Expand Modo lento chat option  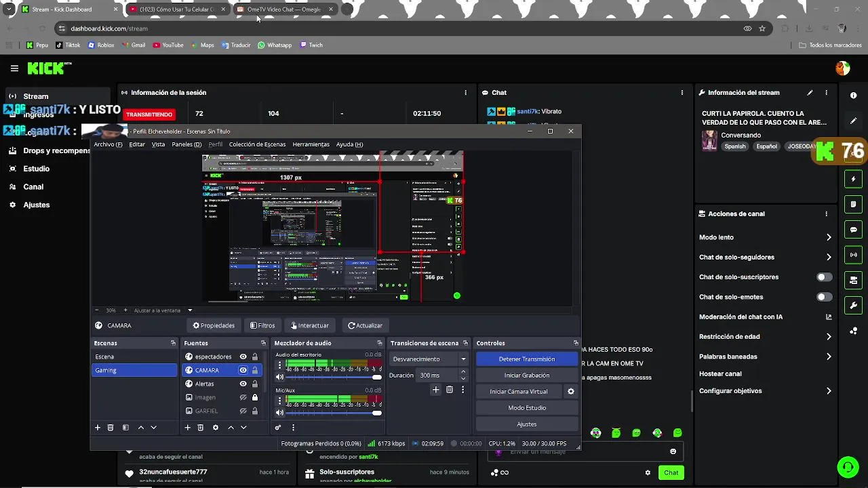tap(829, 237)
